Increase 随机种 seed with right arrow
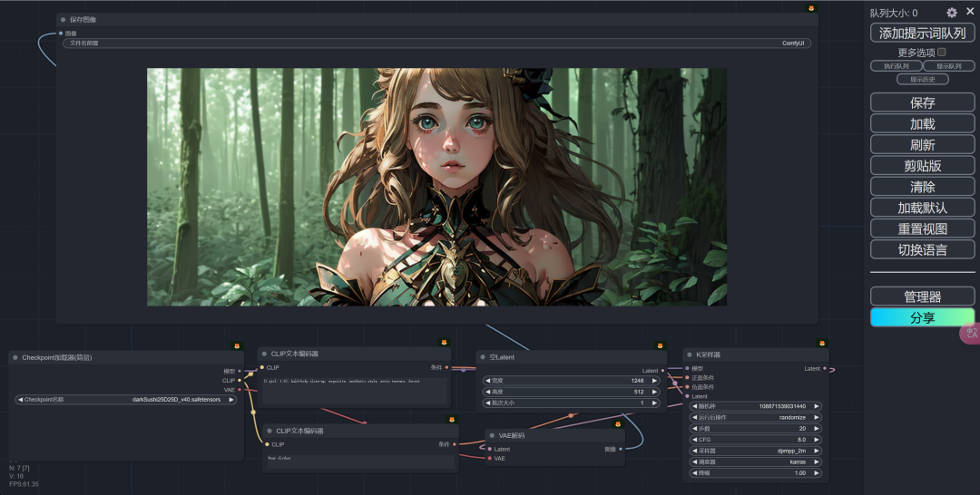 tap(817, 406)
